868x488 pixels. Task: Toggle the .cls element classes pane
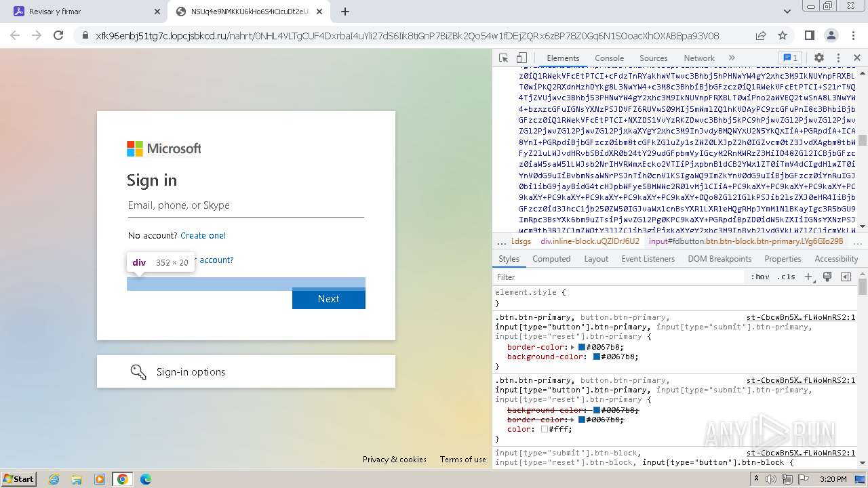point(787,277)
